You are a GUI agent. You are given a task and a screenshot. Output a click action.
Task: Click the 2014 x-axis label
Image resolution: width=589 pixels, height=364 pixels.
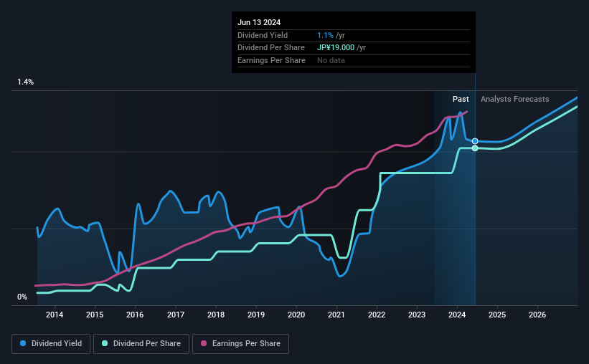tap(55, 315)
